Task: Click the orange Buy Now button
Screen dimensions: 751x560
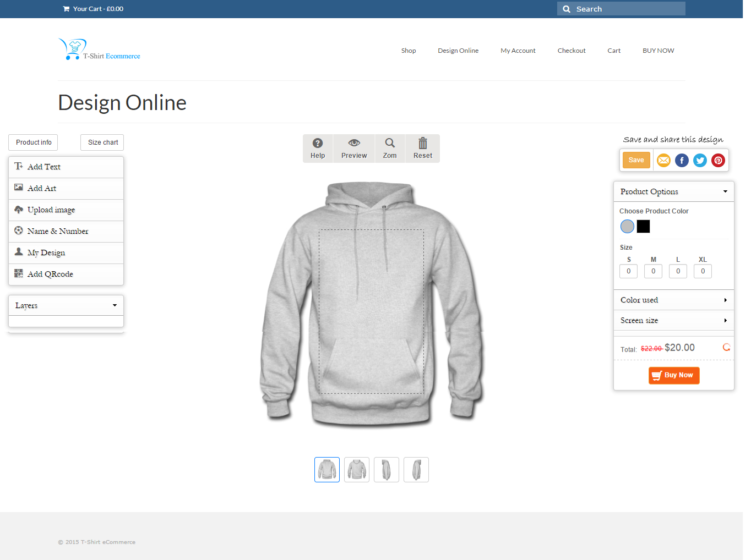Action: click(x=674, y=375)
